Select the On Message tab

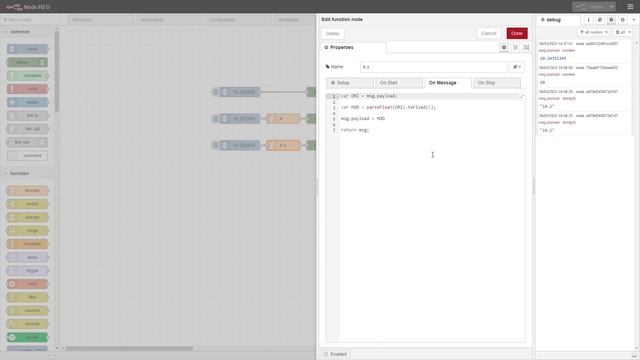(448, 83)
